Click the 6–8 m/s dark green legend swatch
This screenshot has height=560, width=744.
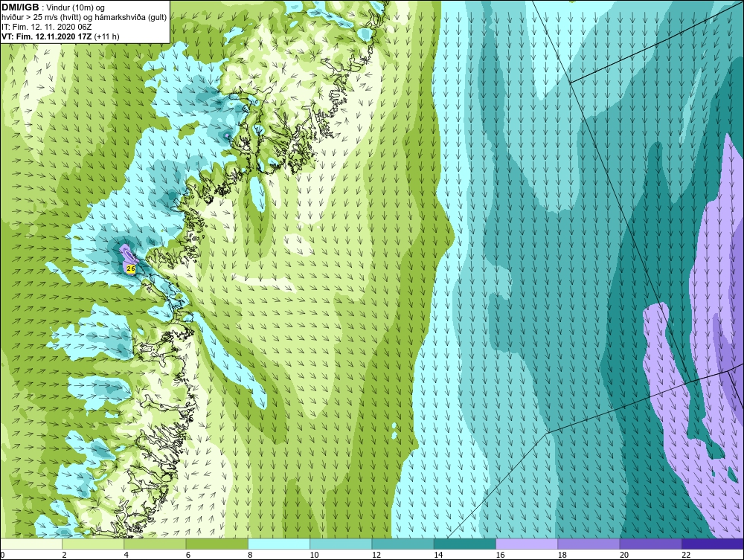[x=217, y=544]
